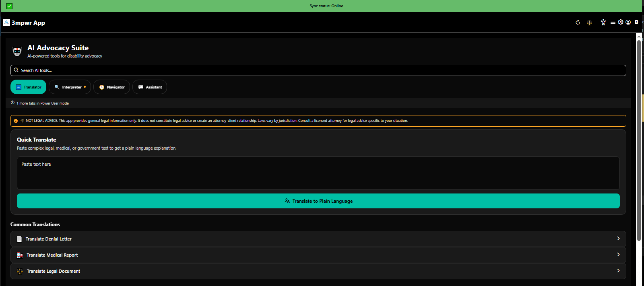Click the refresh icon in header
This screenshot has height=286, width=644.
[x=578, y=23]
